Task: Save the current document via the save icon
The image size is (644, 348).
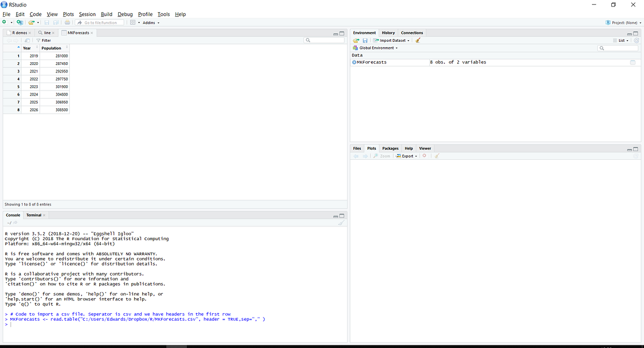Action: tap(46, 22)
